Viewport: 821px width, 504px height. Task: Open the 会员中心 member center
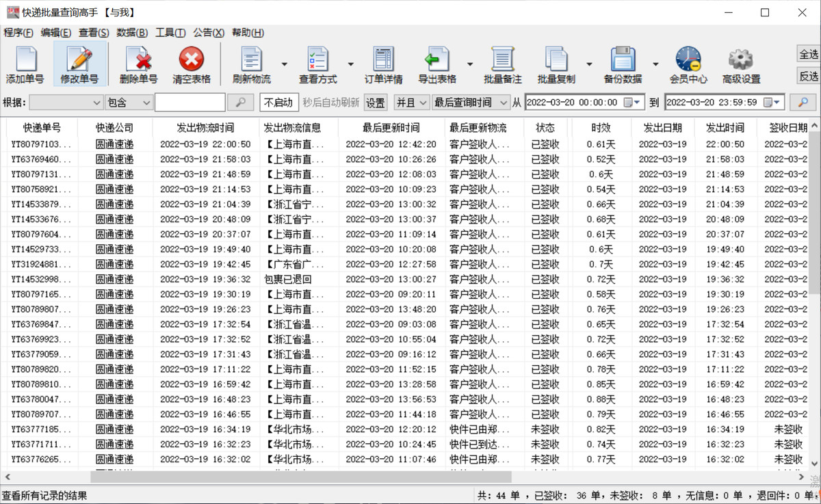(688, 64)
